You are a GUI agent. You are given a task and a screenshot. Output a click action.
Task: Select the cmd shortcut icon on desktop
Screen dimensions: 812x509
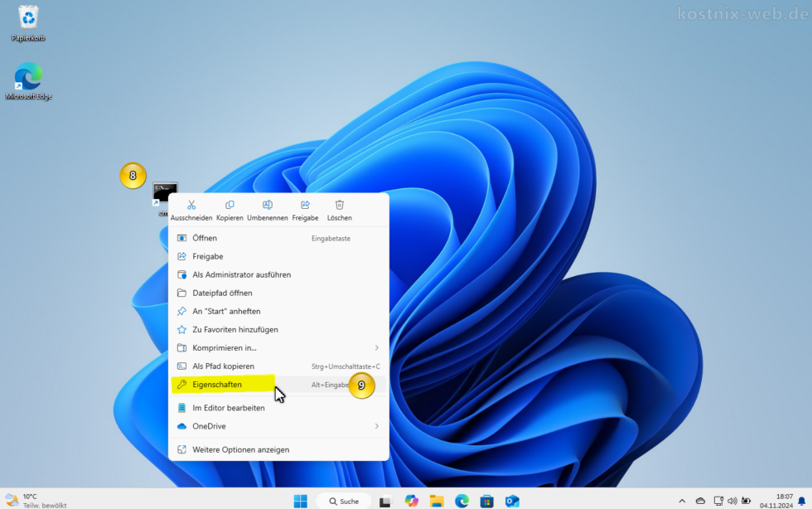tap(165, 194)
